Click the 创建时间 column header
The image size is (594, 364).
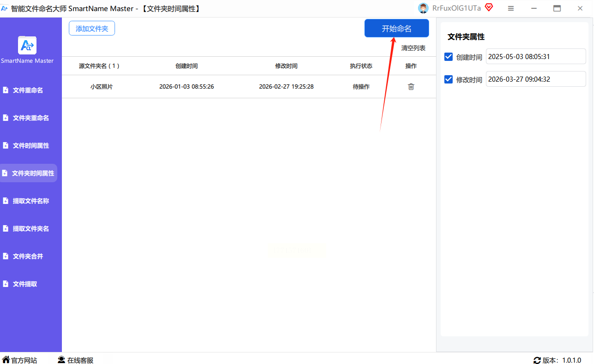[187, 66]
